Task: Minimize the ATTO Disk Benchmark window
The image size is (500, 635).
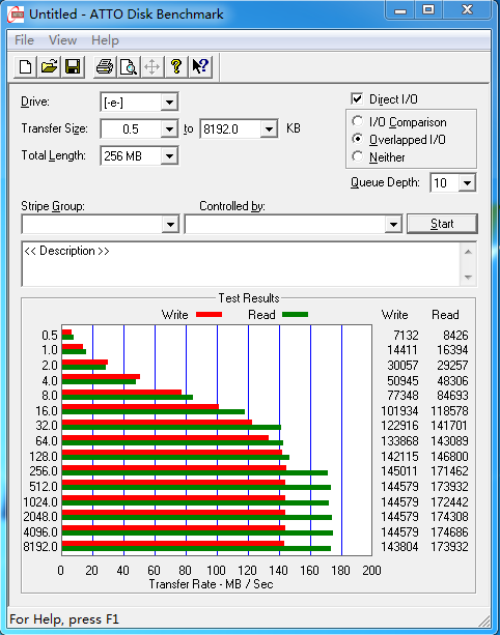Action: click(x=400, y=11)
